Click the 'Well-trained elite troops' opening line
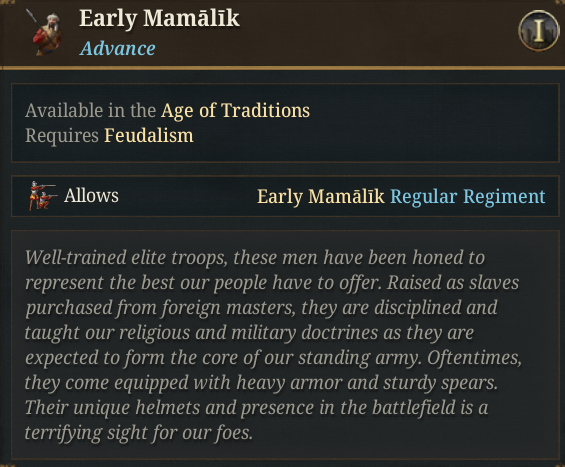The height and width of the screenshot is (467, 565). pyautogui.click(x=255, y=258)
